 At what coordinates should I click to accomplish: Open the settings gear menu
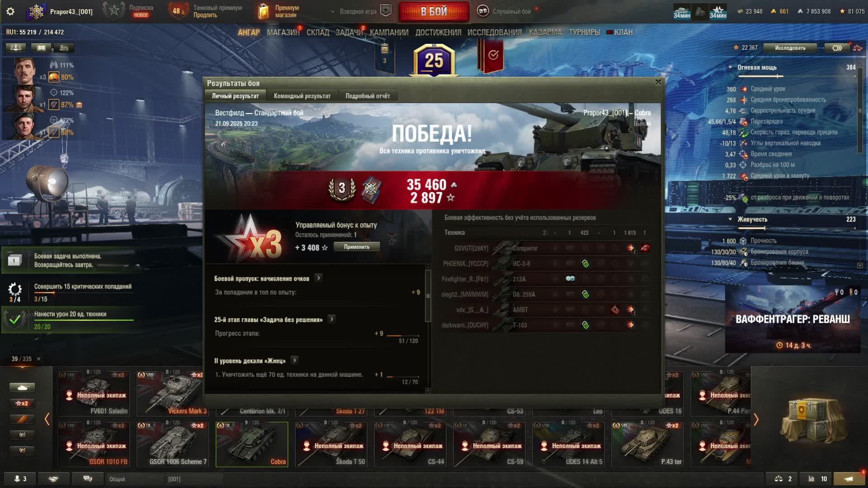pyautogui.click(x=10, y=11)
